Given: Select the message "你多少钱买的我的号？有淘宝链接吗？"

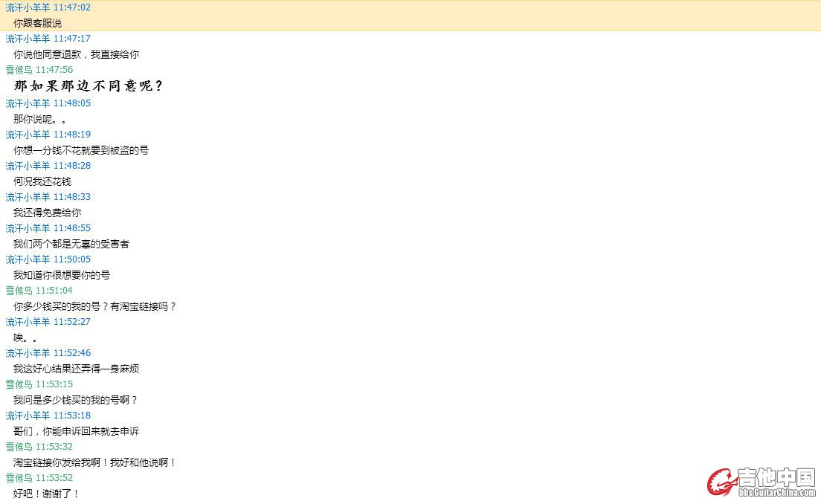Looking at the screenshot, I should tap(94, 306).
